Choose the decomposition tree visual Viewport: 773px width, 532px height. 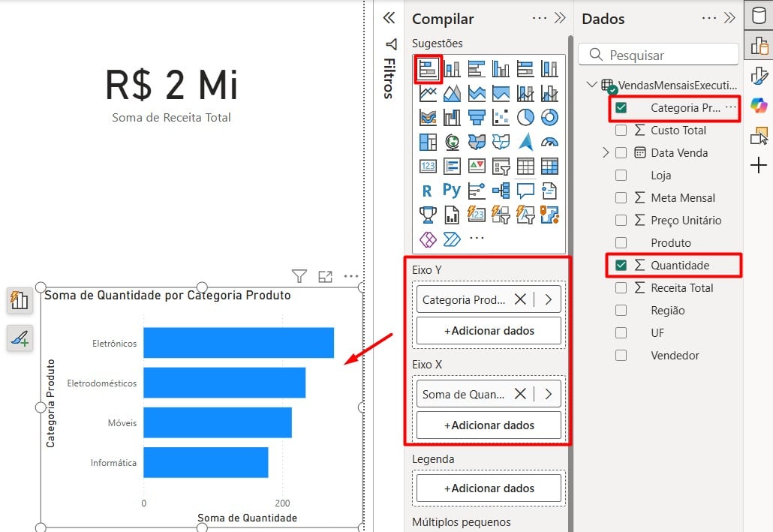(x=501, y=191)
